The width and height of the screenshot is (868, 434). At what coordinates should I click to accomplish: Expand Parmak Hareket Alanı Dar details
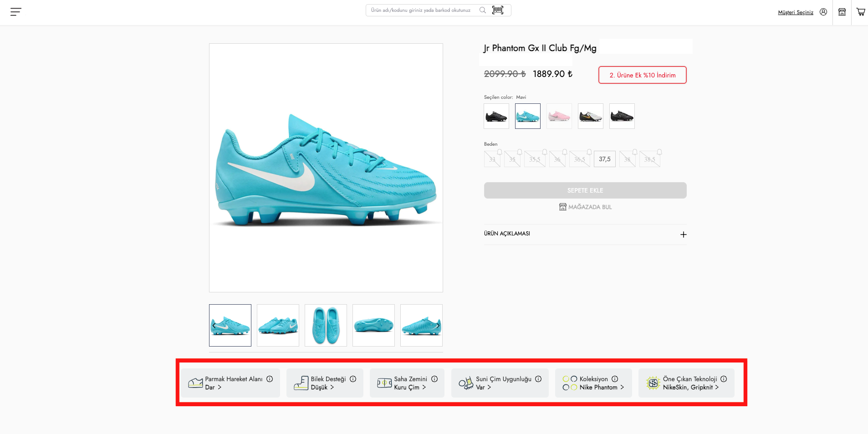pyautogui.click(x=213, y=388)
